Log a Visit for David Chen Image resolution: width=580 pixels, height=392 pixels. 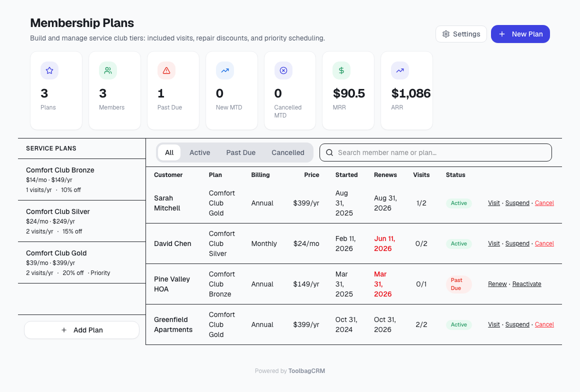pos(494,243)
